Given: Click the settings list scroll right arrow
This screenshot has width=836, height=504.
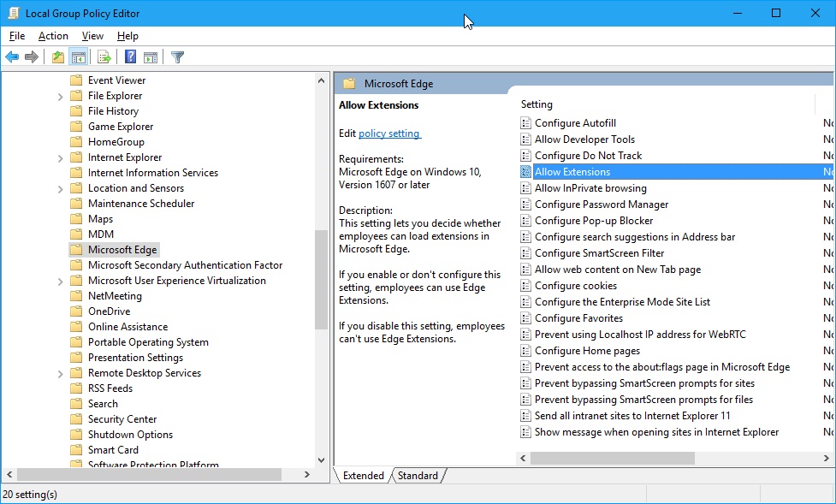Looking at the screenshot, I should coord(827,458).
